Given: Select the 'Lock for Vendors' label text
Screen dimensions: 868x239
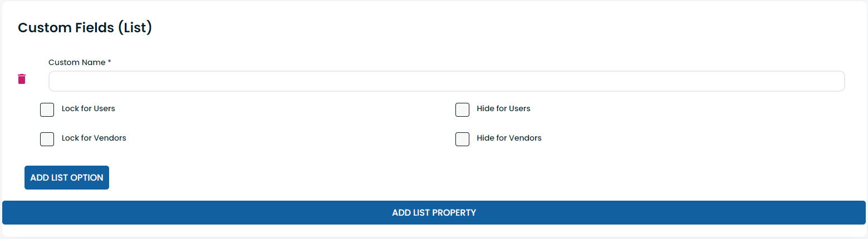Looking at the screenshot, I should (94, 138).
